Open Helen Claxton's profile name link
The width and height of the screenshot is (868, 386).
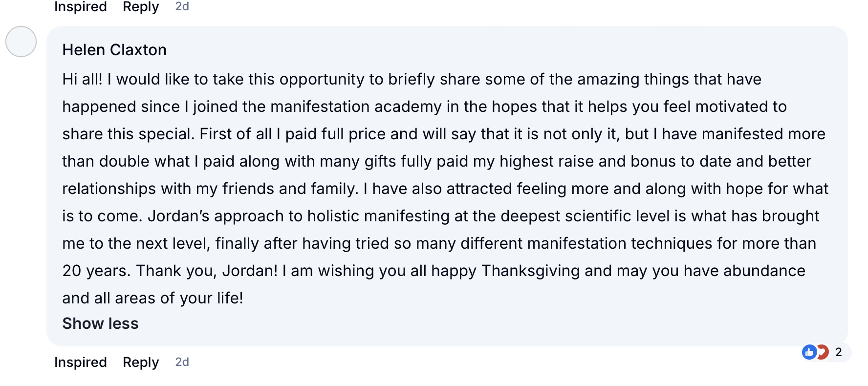pos(114,50)
